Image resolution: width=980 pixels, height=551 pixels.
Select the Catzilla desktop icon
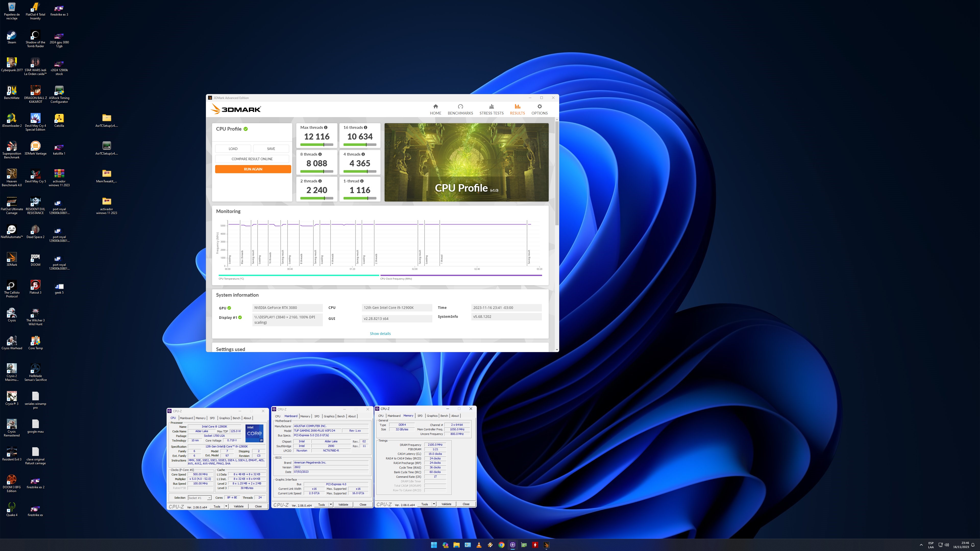[x=59, y=120]
